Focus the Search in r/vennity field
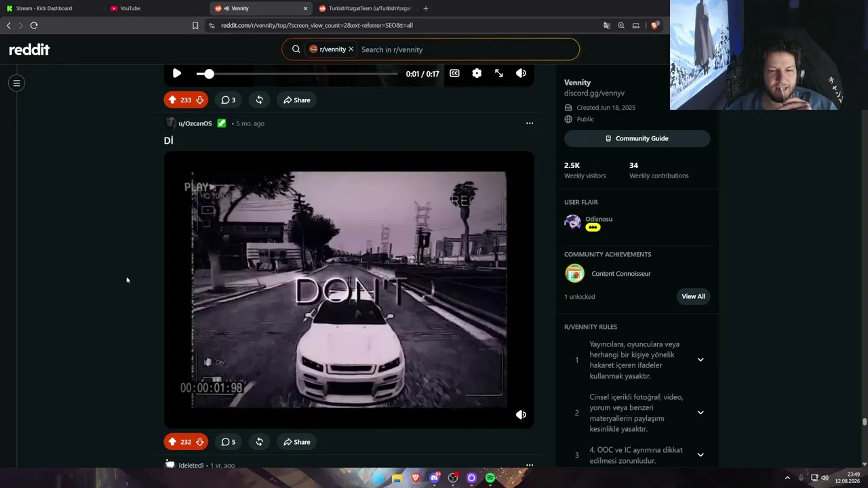 [467, 49]
